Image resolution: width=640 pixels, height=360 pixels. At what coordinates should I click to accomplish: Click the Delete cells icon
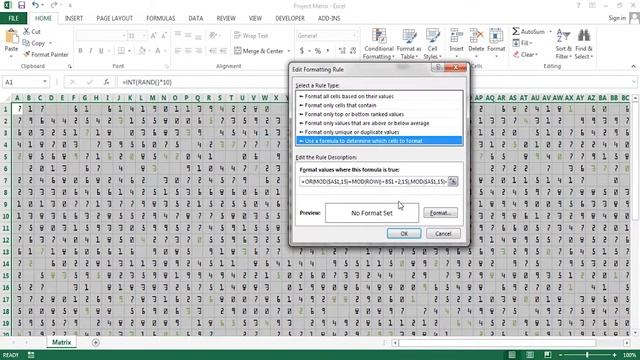[x=476, y=36]
